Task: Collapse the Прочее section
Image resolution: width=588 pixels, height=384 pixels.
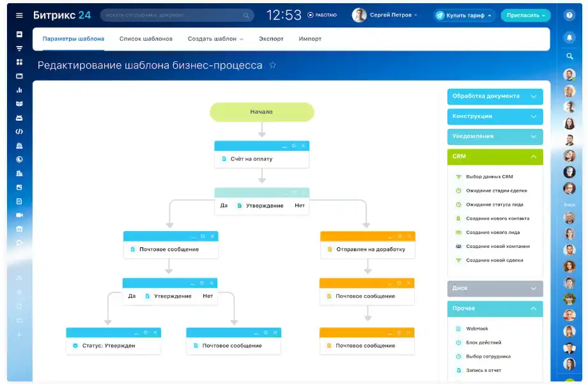Action: 495,309
